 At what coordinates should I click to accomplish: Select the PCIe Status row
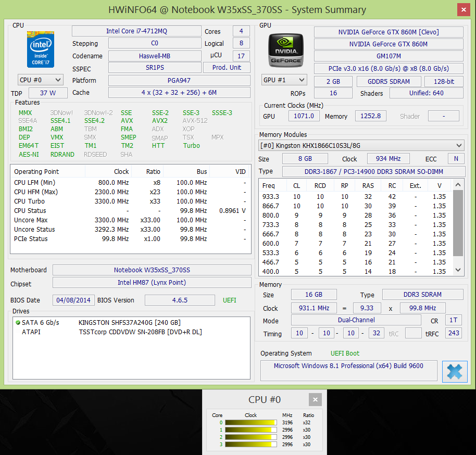click(130, 239)
